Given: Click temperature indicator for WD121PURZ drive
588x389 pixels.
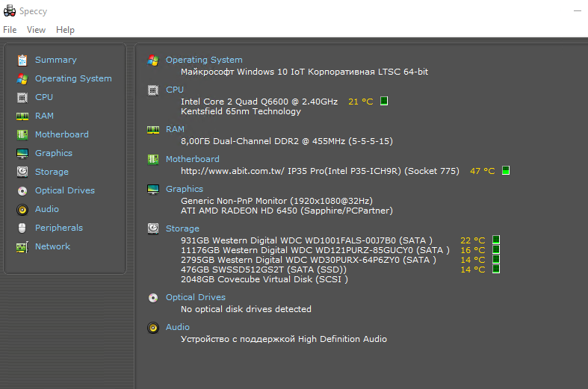Looking at the screenshot, I should click(x=496, y=249).
